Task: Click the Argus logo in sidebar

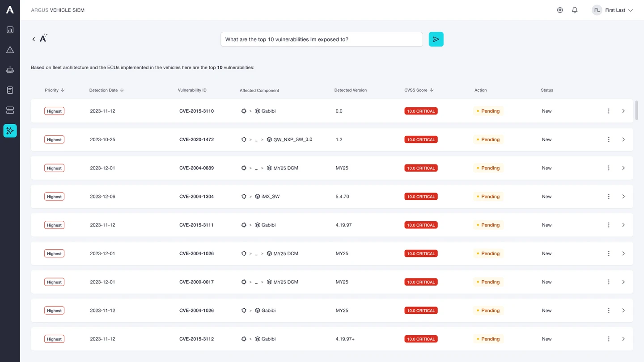Action: 10,10
